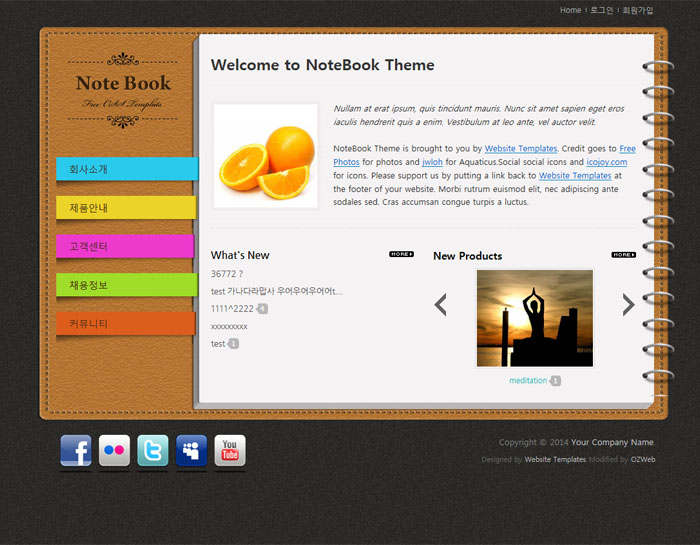Select the yellow 제품안내 menu tab
The image size is (700, 545).
125,208
